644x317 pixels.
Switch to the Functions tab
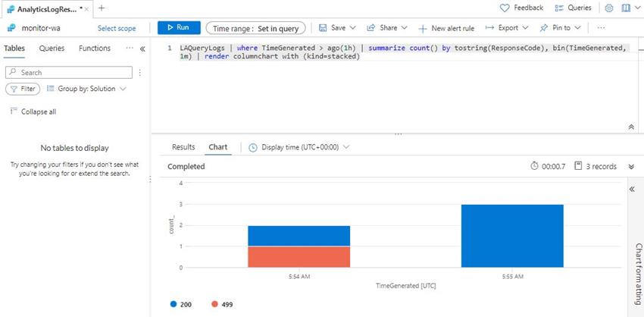[95, 48]
